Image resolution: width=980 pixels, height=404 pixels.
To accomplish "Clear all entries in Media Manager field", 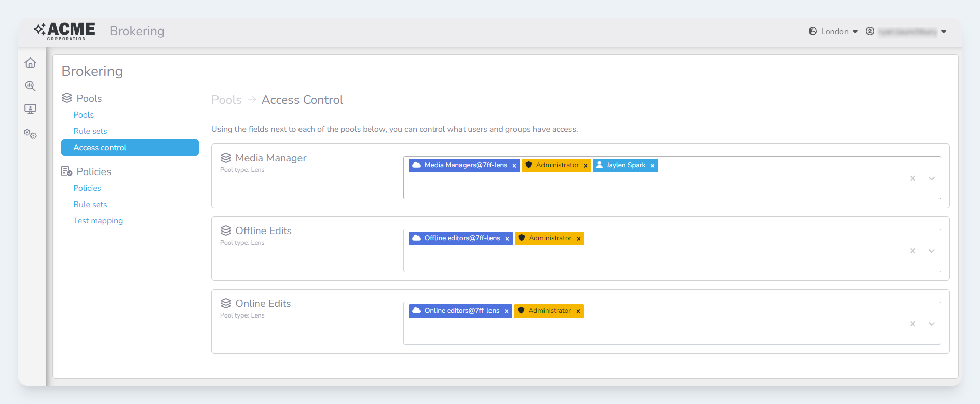I will pyautogui.click(x=912, y=178).
